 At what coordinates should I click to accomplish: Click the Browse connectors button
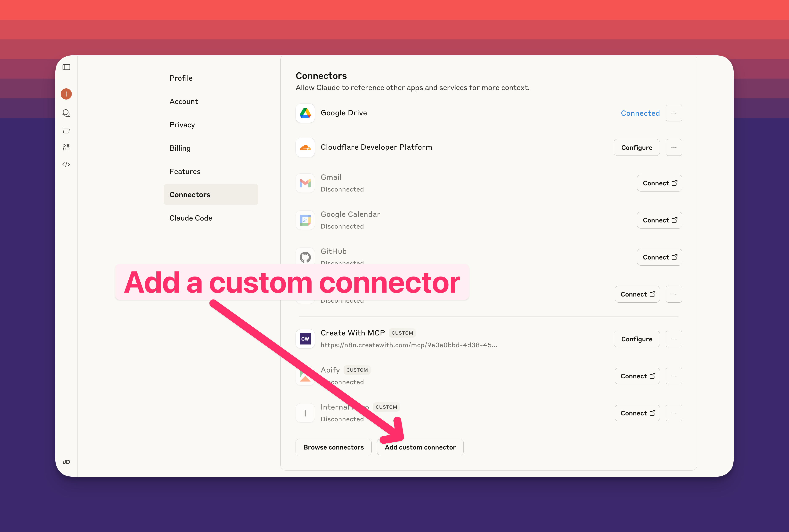[333, 447]
